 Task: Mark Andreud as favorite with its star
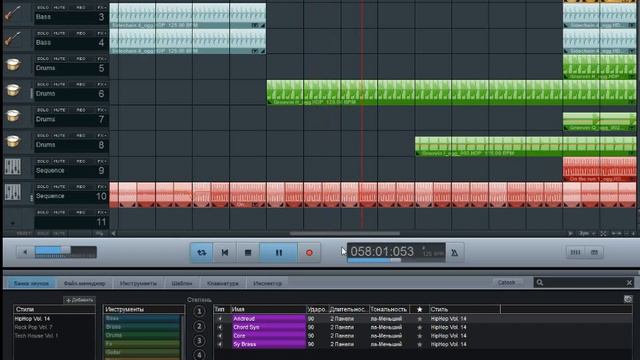tap(420, 319)
